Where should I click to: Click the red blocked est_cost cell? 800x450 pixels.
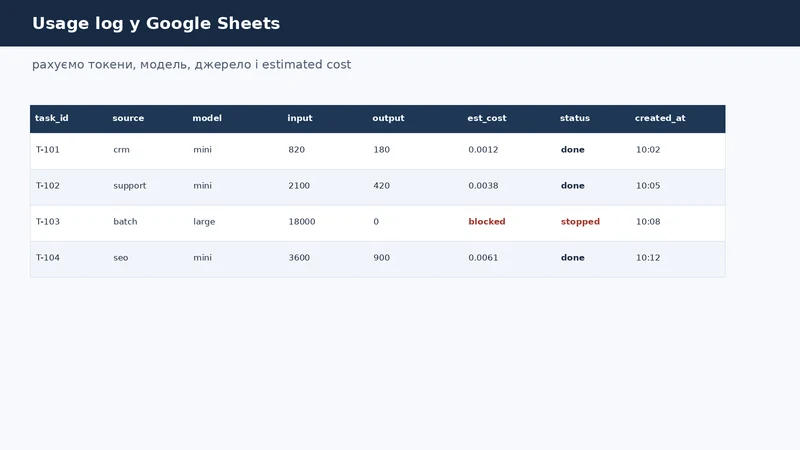[x=487, y=221]
